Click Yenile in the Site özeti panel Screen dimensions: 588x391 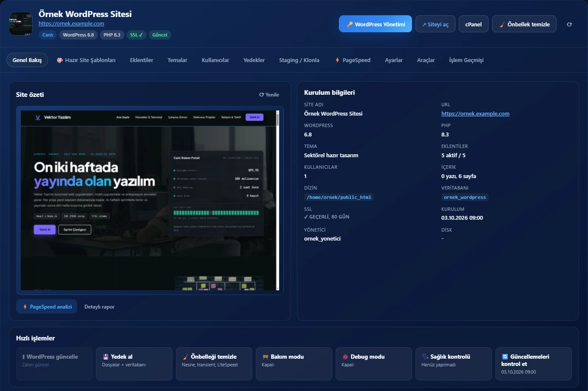pyautogui.click(x=269, y=95)
